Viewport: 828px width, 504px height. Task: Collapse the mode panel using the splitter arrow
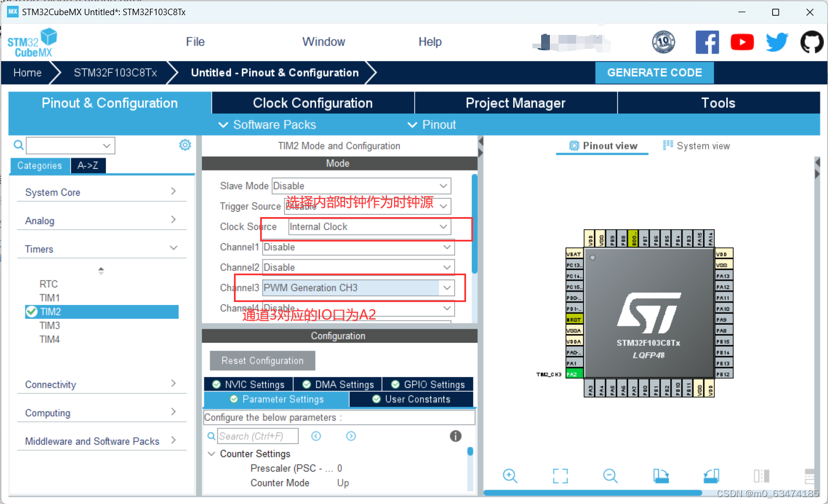481,141
